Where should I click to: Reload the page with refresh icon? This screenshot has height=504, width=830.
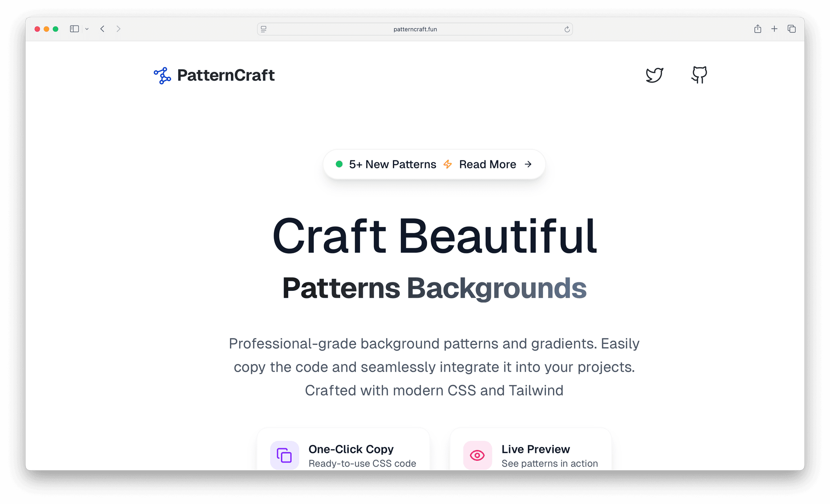click(567, 29)
